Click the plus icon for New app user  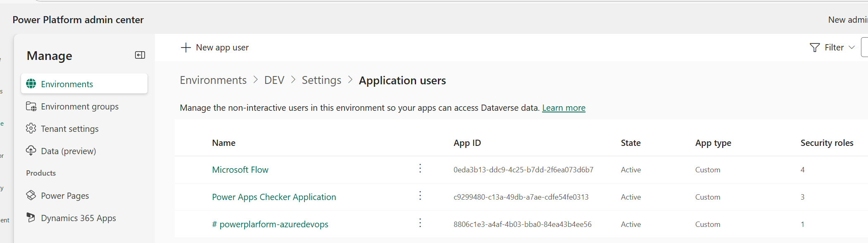(x=186, y=48)
